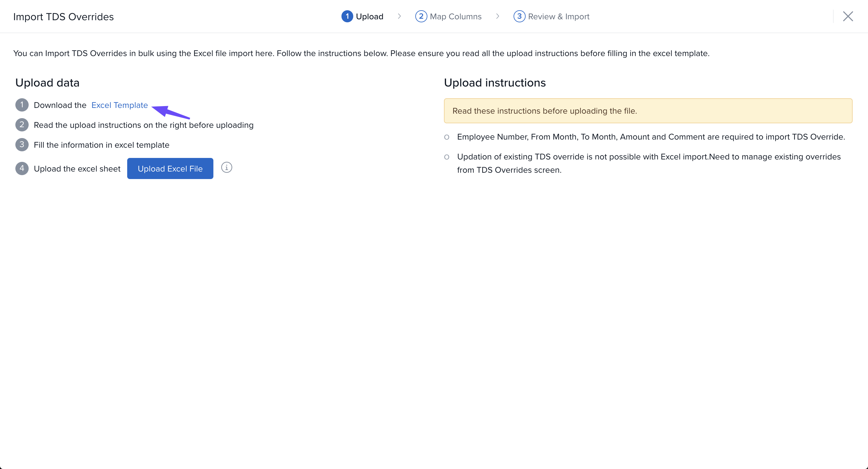Click the numbered badge 1 beside Download
Viewport: 868px width, 469px height.
22,105
